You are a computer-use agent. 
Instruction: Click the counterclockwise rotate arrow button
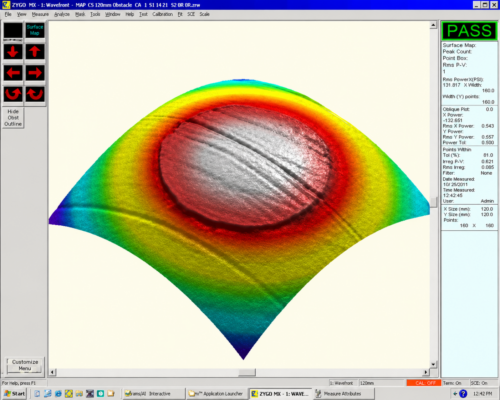tap(13, 94)
